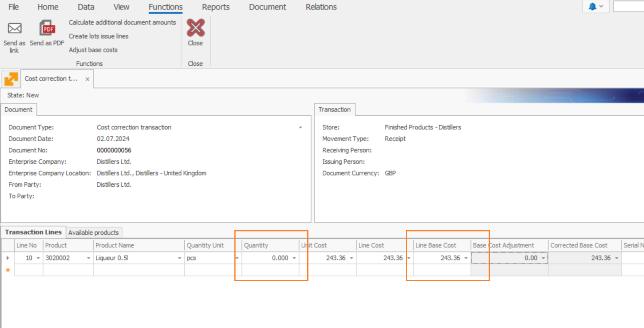644x328 pixels.
Task: Click the Corrected Base Cost column header
Action: tap(585, 246)
